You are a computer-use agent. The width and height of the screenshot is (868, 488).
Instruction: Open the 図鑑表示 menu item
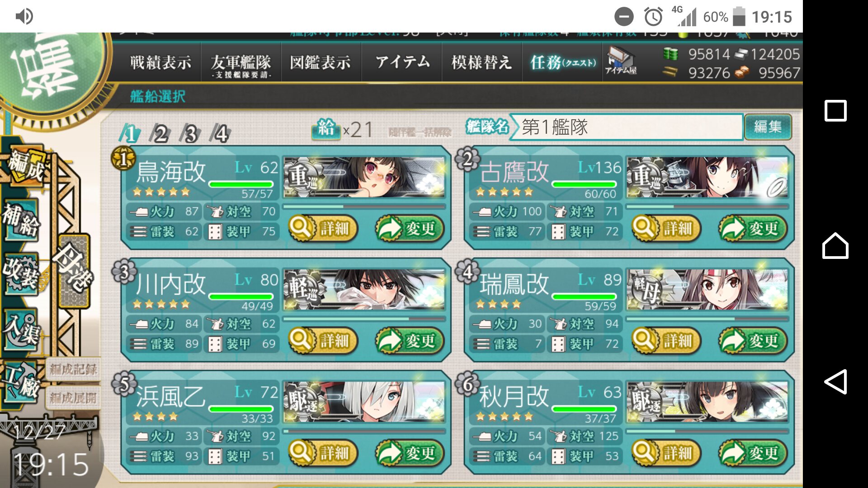[321, 62]
